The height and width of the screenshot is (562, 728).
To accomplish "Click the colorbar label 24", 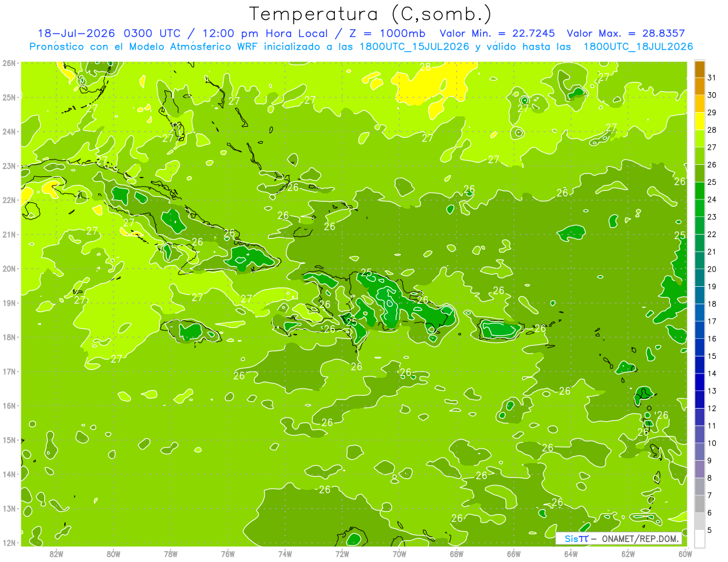I will coord(712,199).
